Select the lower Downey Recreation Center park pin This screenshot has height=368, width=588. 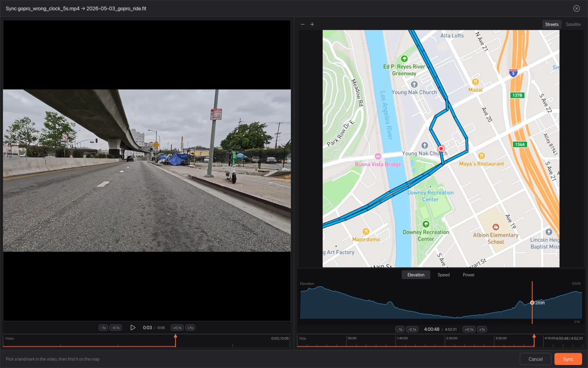(426, 224)
